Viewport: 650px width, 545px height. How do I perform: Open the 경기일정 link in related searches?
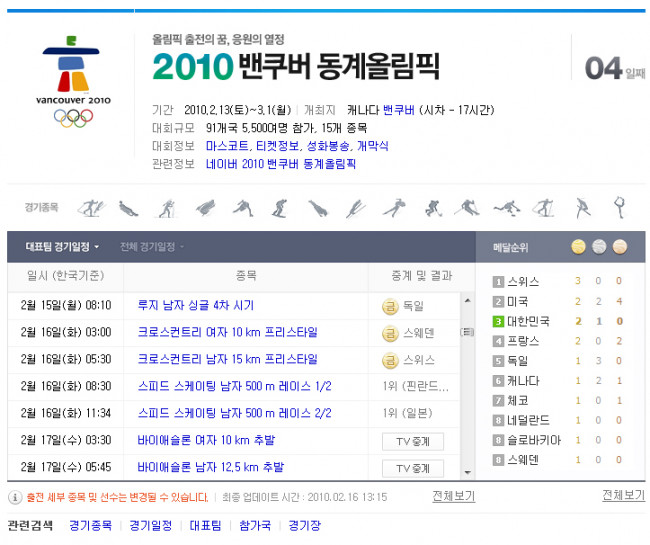150,525
